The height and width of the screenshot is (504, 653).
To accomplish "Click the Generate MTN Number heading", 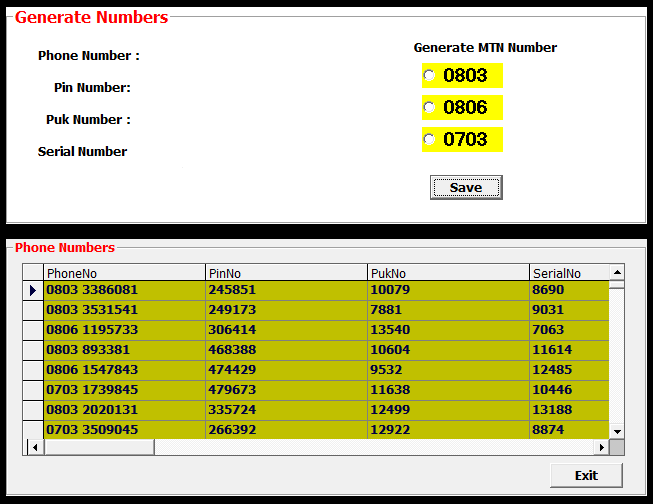I will click(485, 47).
